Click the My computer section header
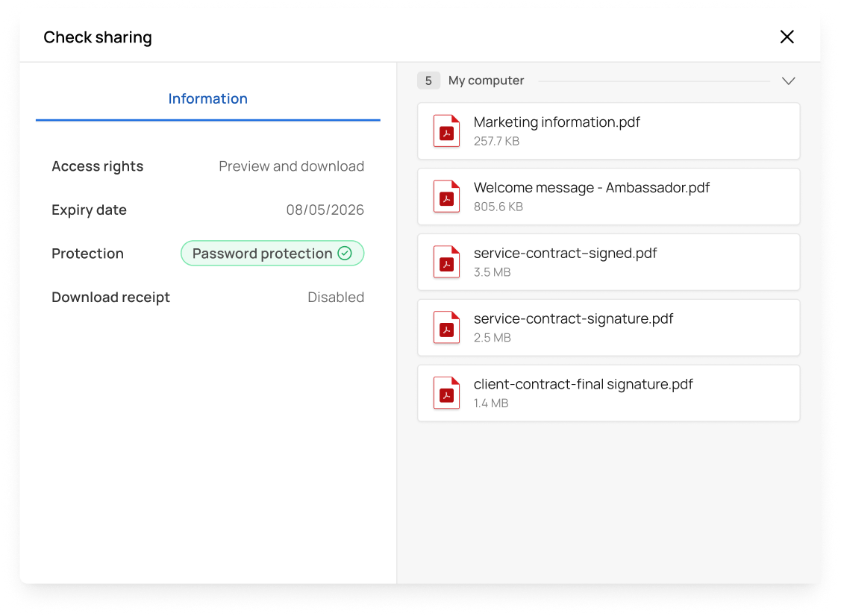Screen dimensions: 841x616 (x=486, y=81)
